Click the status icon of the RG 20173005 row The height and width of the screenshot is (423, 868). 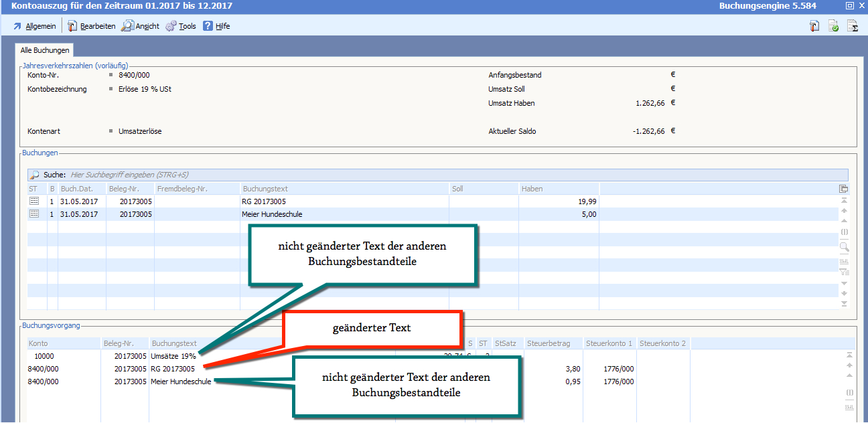(x=33, y=201)
